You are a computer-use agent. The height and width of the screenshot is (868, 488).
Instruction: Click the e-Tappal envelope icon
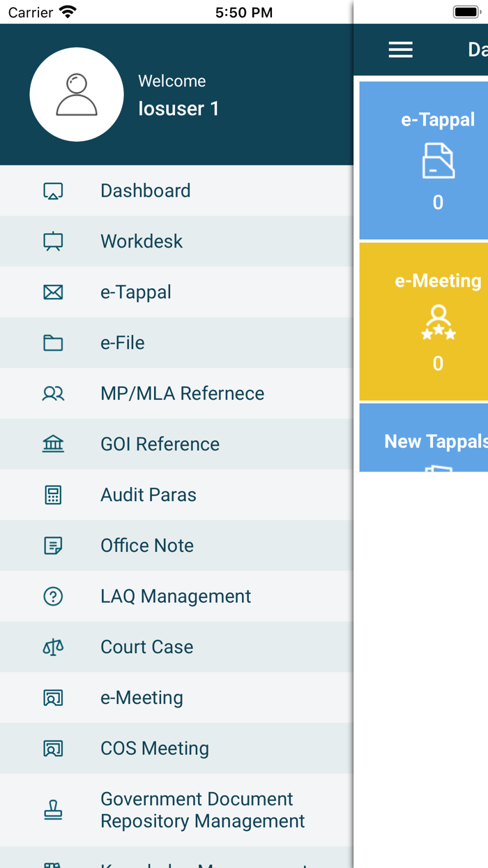click(x=53, y=292)
